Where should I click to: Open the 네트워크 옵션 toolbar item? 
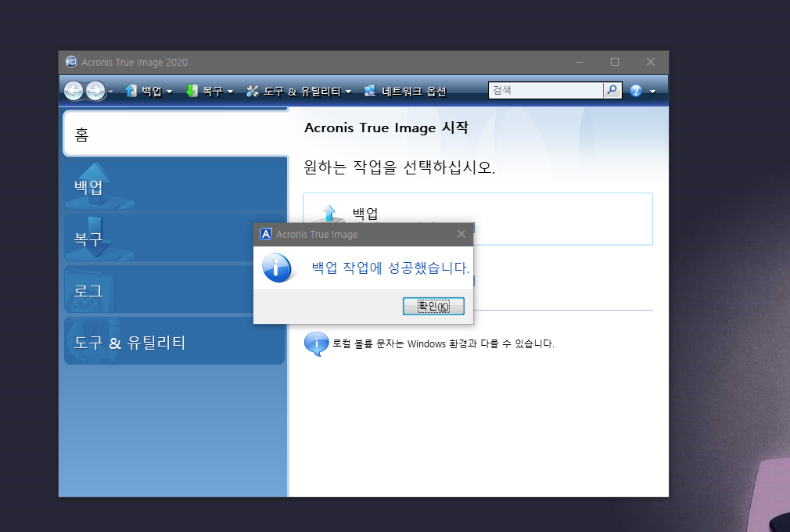coord(406,92)
